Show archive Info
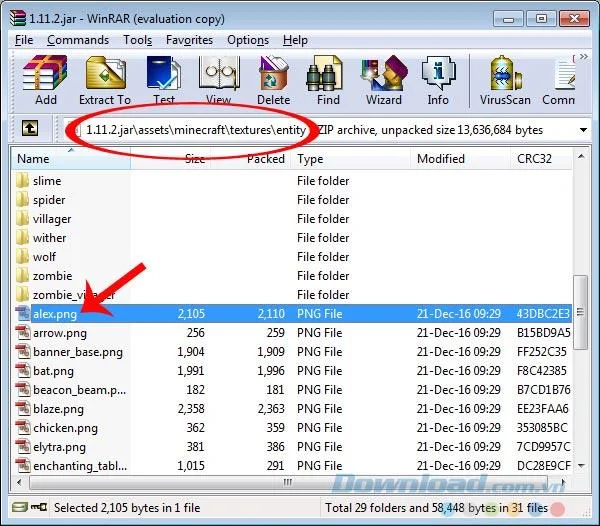The height and width of the screenshot is (526, 600). coord(438,80)
